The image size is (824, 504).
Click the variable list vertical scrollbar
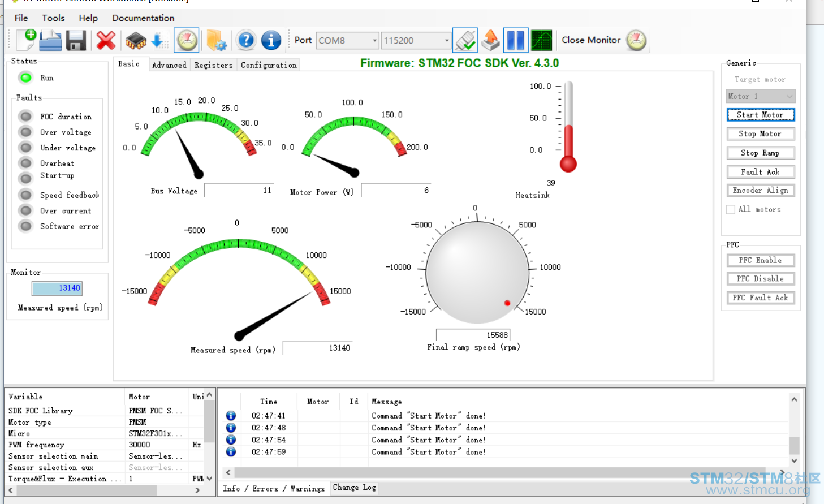coord(209,437)
